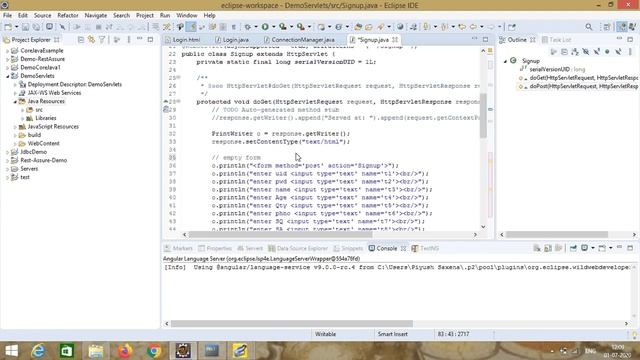Minimize the Project Explorer panel
This screenshot has height=360, width=640.
coord(140,39)
